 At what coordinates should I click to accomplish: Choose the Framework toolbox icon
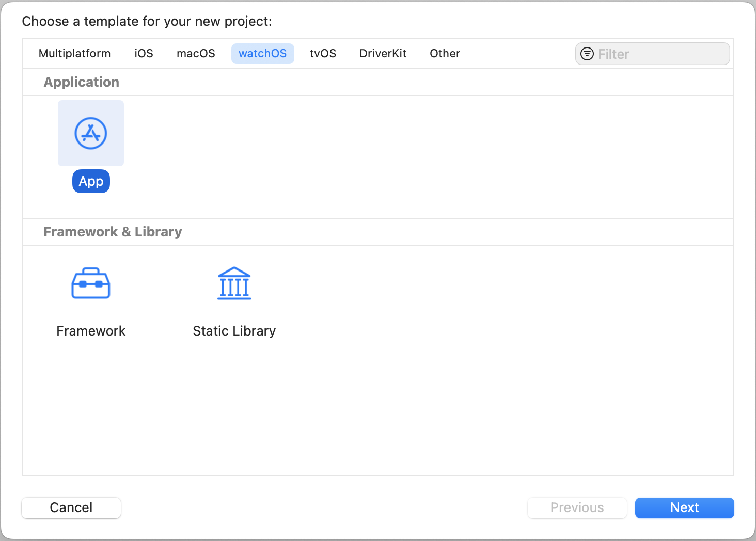[91, 283]
